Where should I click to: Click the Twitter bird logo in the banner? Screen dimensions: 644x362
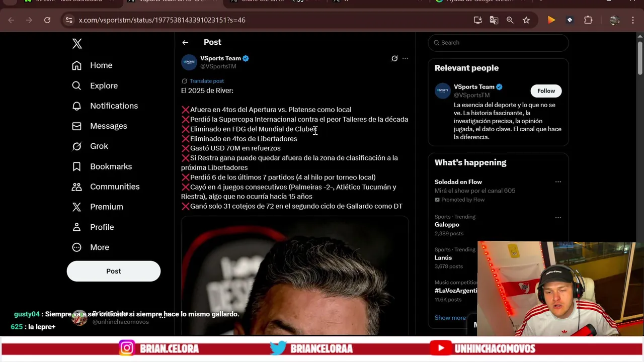278,348
